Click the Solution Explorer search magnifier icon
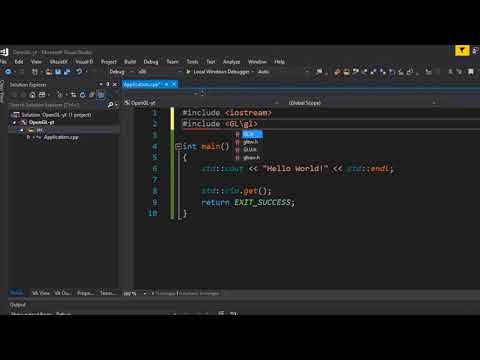This screenshot has height=360, width=480. click(110, 105)
